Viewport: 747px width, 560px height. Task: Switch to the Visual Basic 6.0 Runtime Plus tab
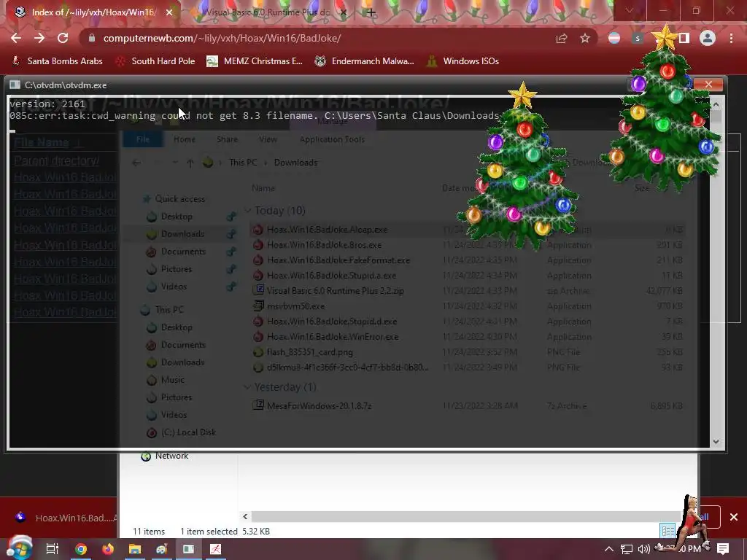(268, 12)
